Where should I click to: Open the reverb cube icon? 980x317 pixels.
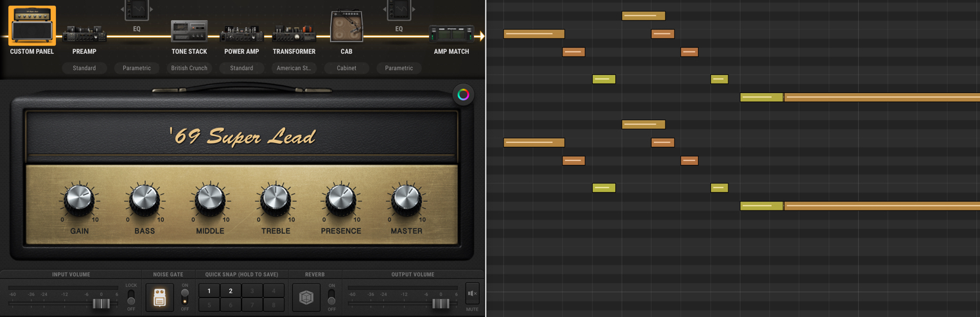(306, 297)
